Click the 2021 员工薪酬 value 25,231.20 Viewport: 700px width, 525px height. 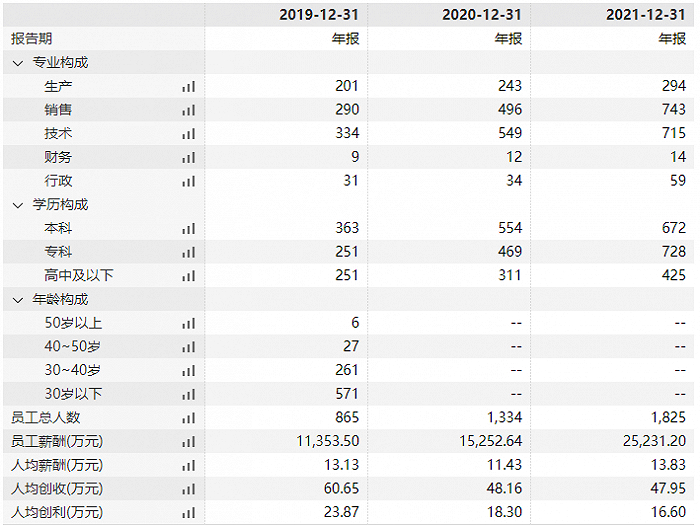click(x=652, y=442)
